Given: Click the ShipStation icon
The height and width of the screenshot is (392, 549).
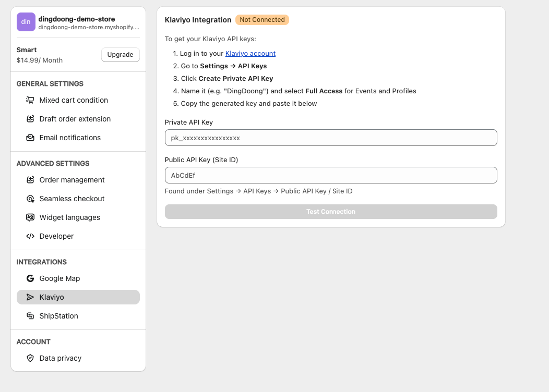Looking at the screenshot, I should [x=30, y=316].
